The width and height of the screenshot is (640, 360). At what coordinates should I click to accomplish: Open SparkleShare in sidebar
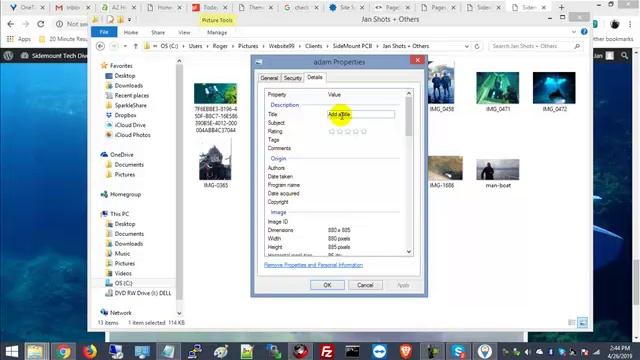tap(130, 105)
